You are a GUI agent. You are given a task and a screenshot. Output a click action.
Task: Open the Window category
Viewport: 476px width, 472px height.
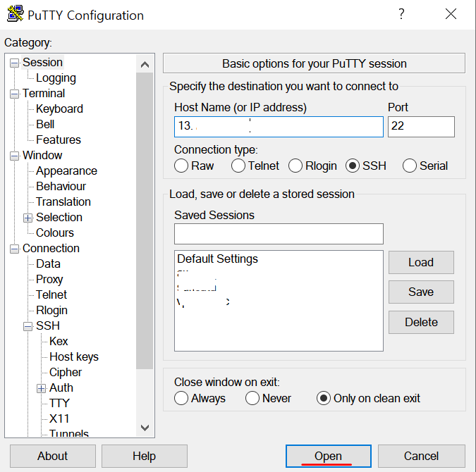42,155
